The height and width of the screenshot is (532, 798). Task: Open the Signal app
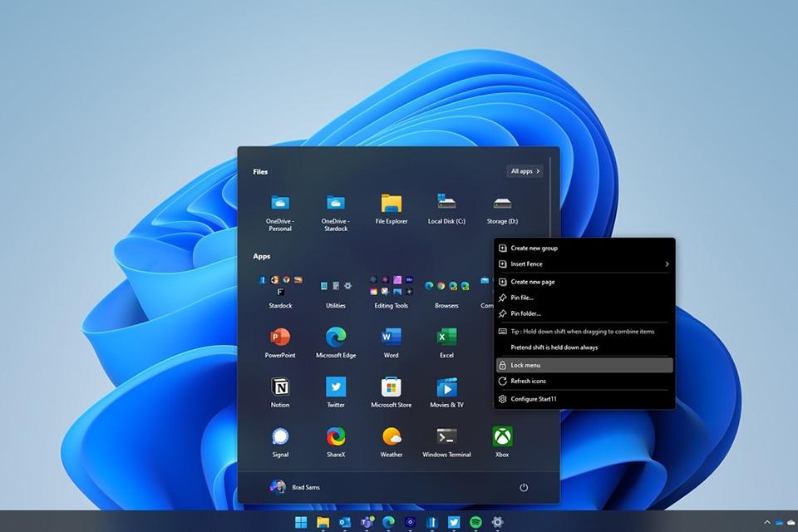tap(280, 442)
